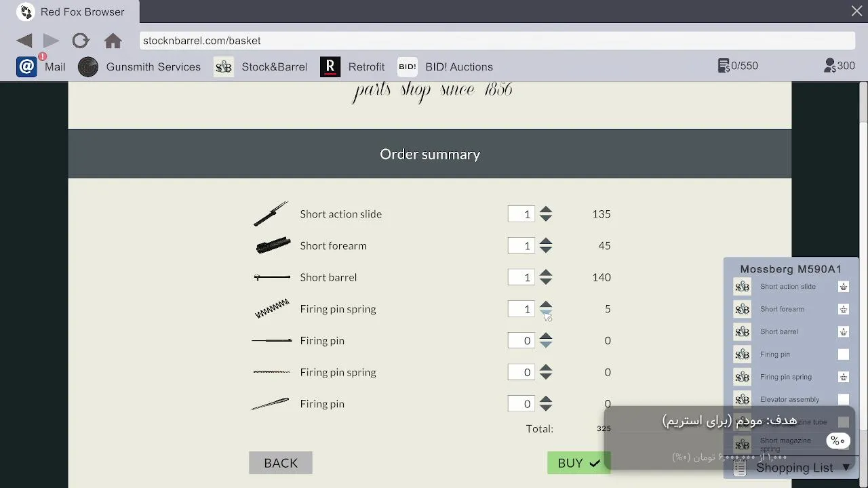Image resolution: width=868 pixels, height=488 pixels.
Task: Open Gunsmith Services bookmark
Action: tap(153, 66)
